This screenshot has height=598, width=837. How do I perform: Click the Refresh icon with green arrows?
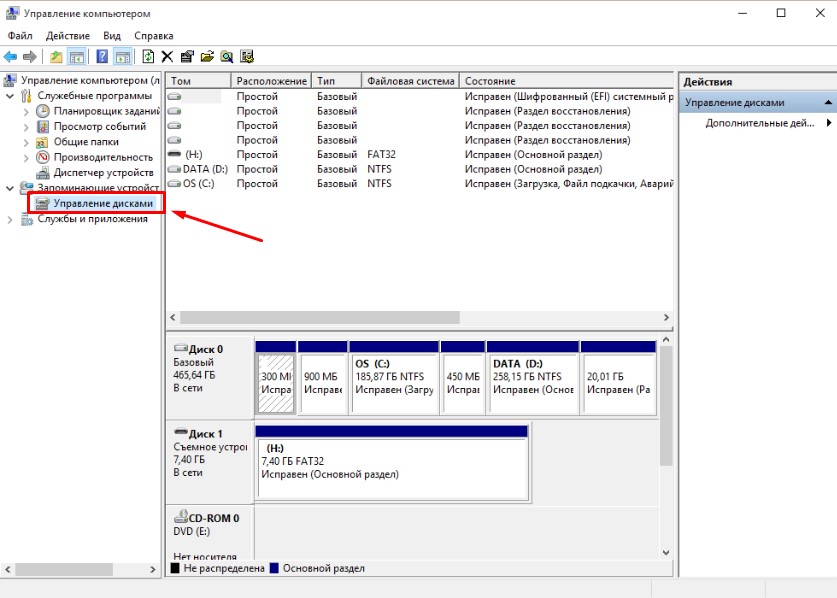click(148, 57)
